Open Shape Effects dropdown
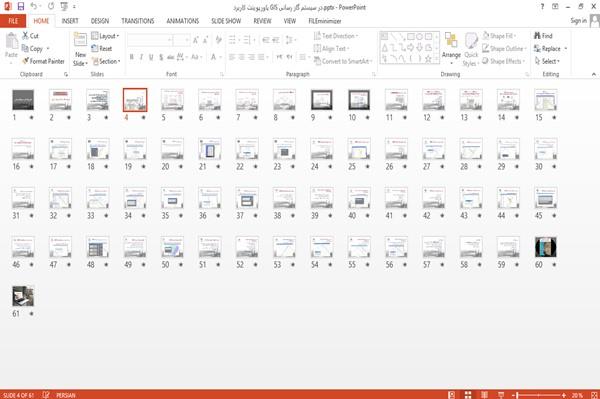 pos(504,61)
